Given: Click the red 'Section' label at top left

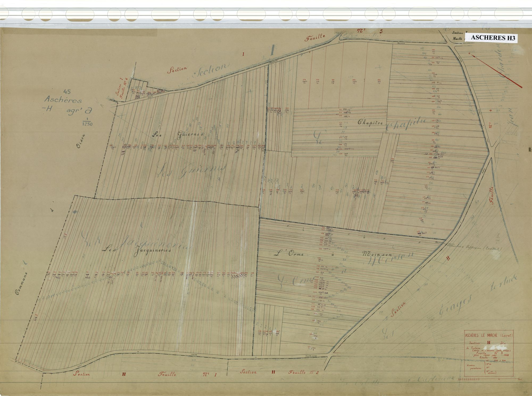Looking at the screenshot, I should coord(177,70).
